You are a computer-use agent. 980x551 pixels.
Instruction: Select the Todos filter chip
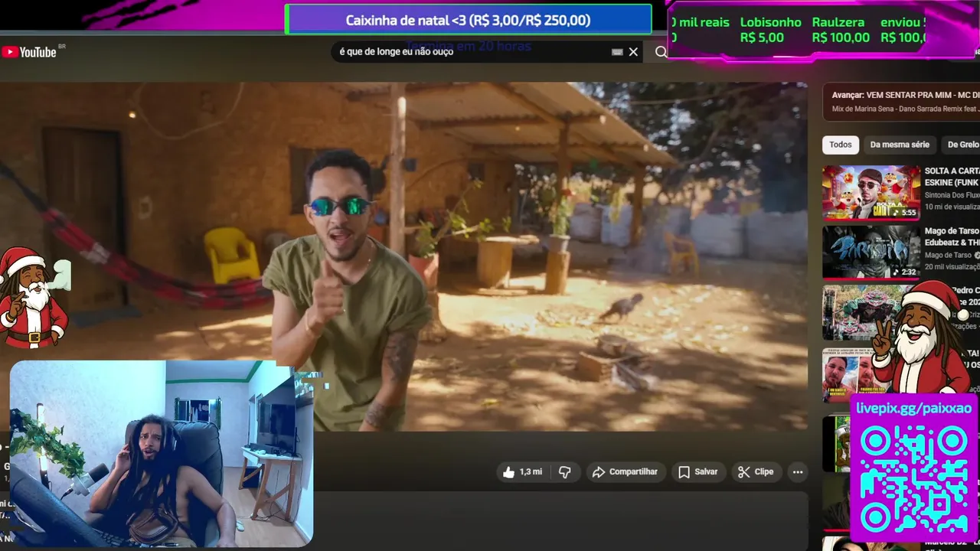point(840,145)
